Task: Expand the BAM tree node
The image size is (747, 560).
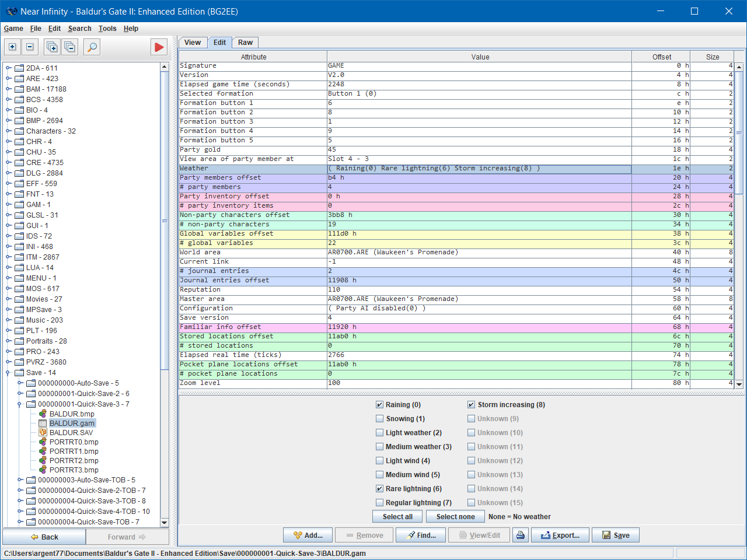Action: click(x=9, y=89)
